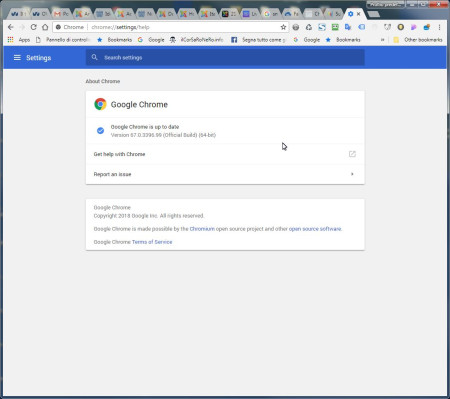Screen dimensions: 450x399
Task: Click the Google Translate extension icon
Action: pyautogui.click(x=348, y=27)
